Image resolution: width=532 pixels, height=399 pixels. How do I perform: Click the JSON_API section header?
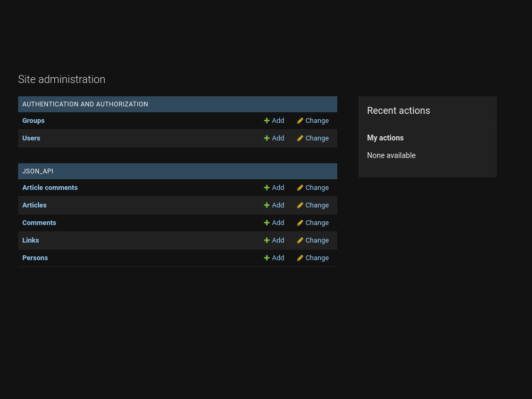[x=38, y=171]
